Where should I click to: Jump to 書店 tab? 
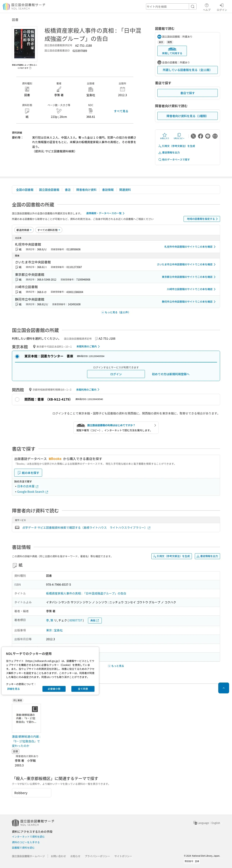click(68, 190)
